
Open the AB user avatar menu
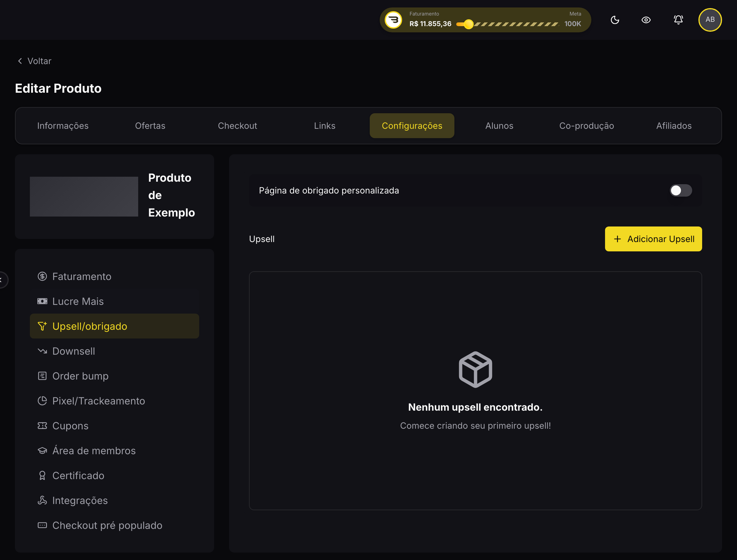coord(710,20)
